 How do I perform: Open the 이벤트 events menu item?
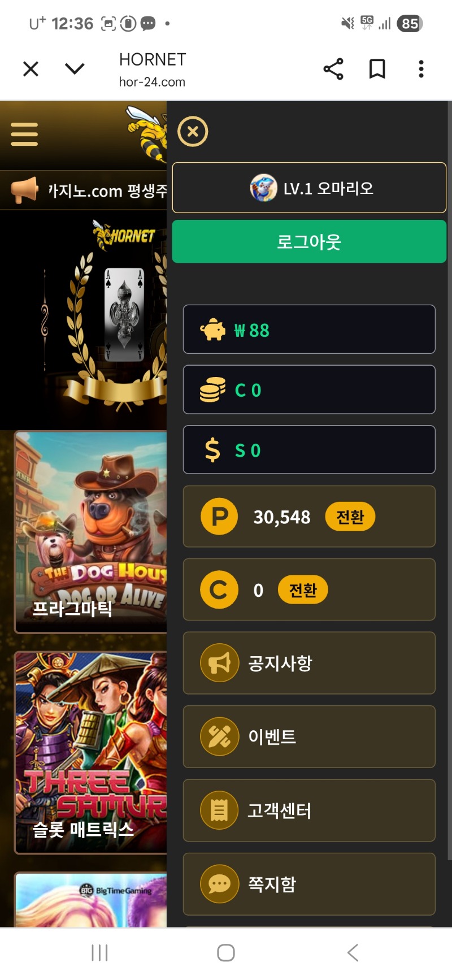(x=309, y=736)
